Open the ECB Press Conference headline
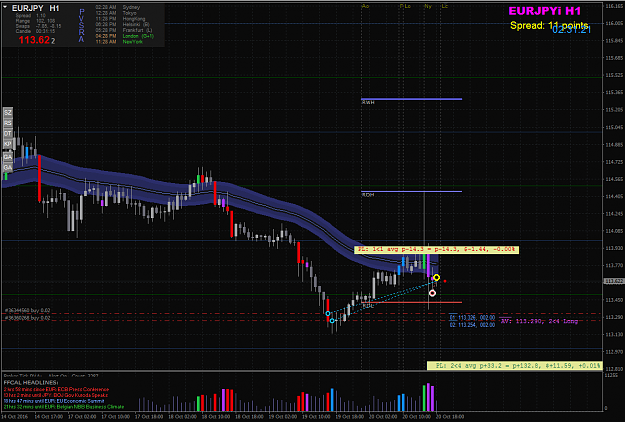Image resolution: width=625 pixels, height=422 pixels. (x=56, y=389)
